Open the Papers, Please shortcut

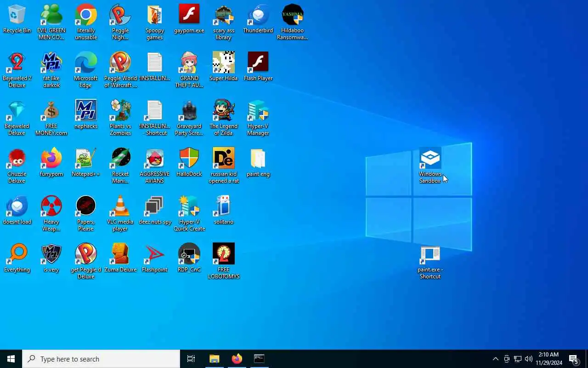pos(86,213)
